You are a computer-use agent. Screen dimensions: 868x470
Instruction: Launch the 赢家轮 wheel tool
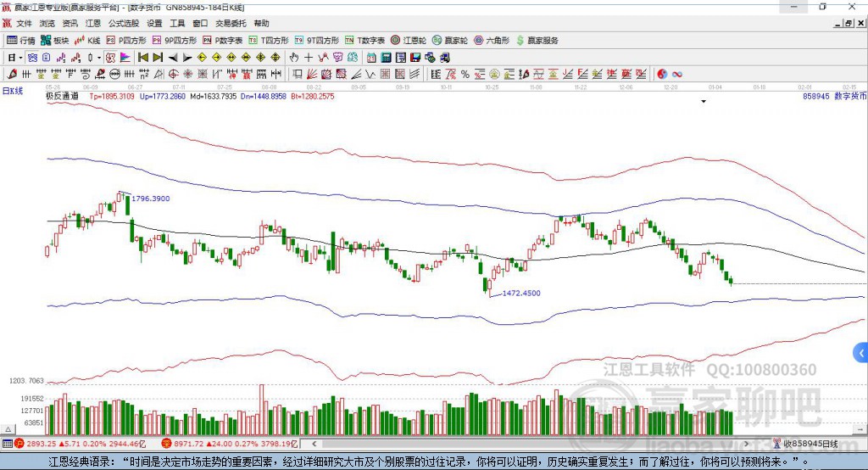tap(450, 41)
